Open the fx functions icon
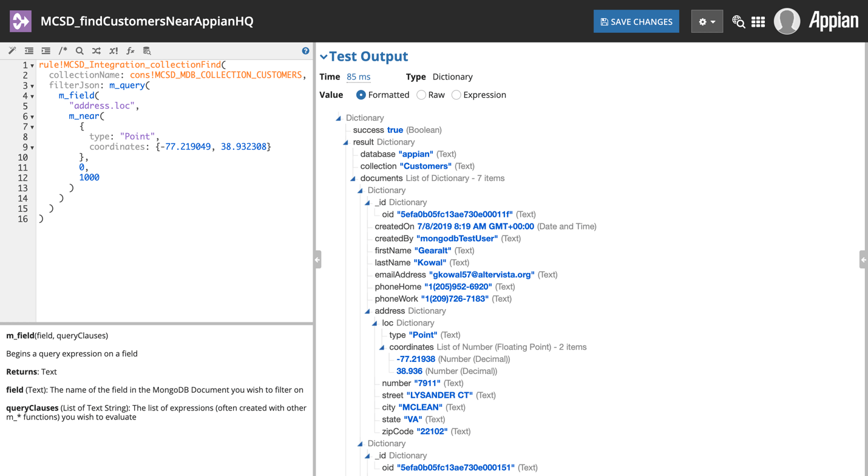The height and width of the screenshot is (476, 868). click(x=130, y=50)
